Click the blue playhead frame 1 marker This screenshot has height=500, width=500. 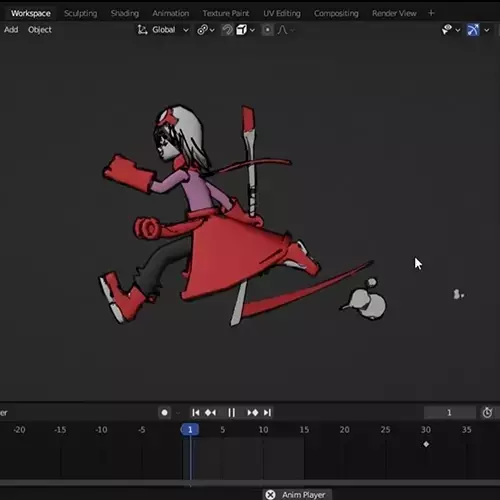[190, 430]
